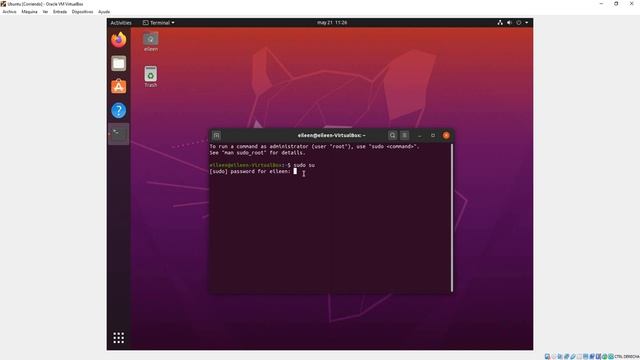
Task: Click the "See man sudo_root for details" line
Action: [x=257, y=153]
